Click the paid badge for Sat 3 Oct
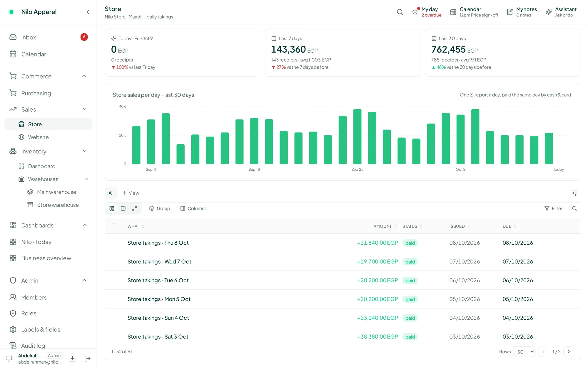588x368 pixels. (x=410, y=337)
